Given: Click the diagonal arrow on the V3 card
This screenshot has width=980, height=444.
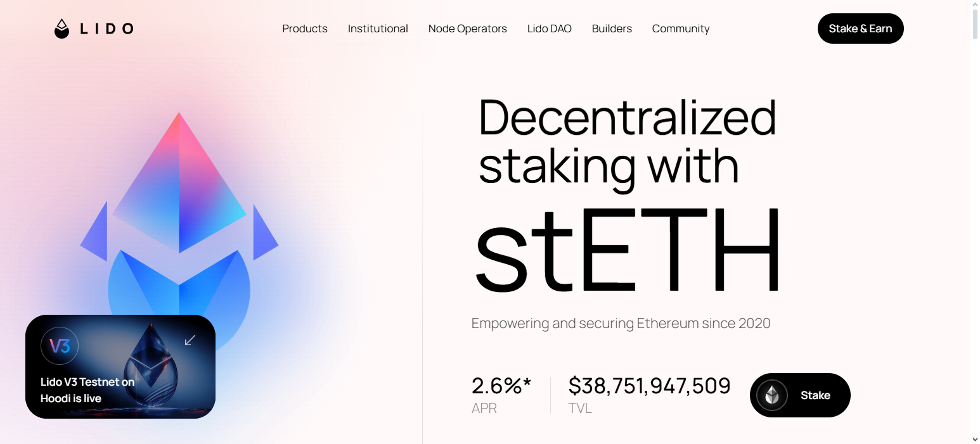Looking at the screenshot, I should (190, 341).
